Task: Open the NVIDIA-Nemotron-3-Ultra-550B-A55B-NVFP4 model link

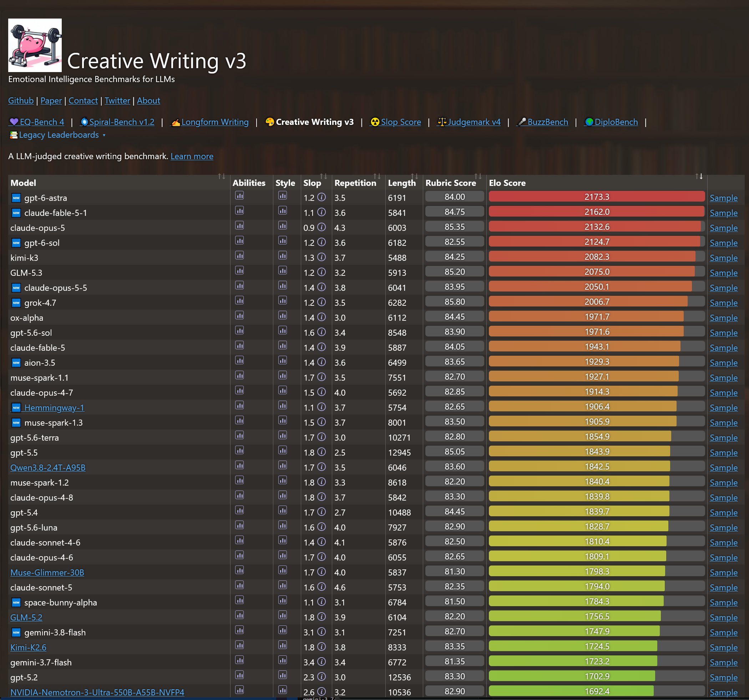Action: pyautogui.click(x=97, y=693)
